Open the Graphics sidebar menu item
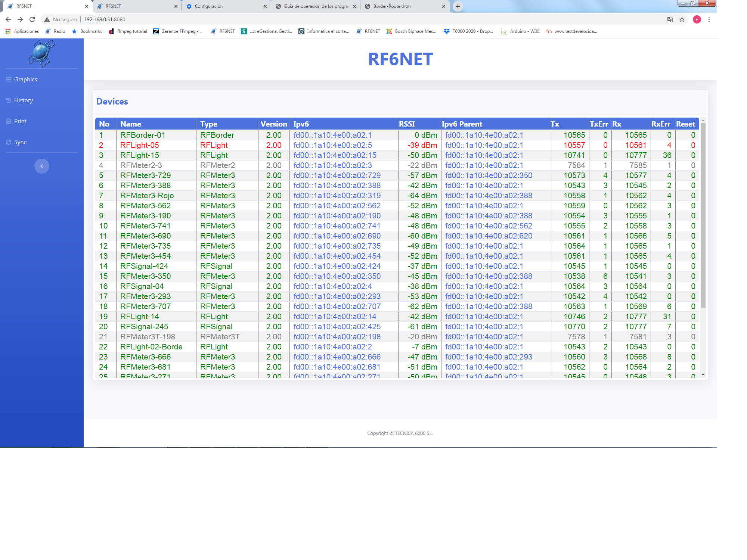The width and height of the screenshot is (747, 560). [25, 80]
